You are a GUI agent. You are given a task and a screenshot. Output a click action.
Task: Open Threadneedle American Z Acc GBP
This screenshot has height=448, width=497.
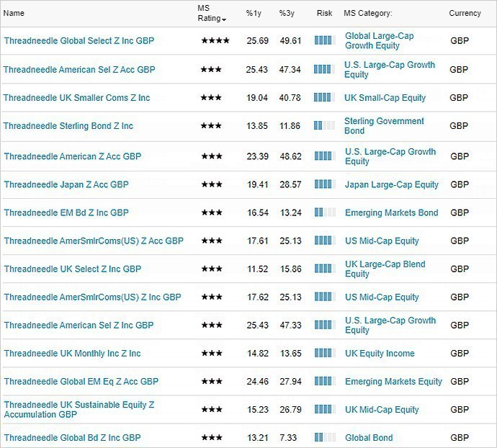click(73, 156)
